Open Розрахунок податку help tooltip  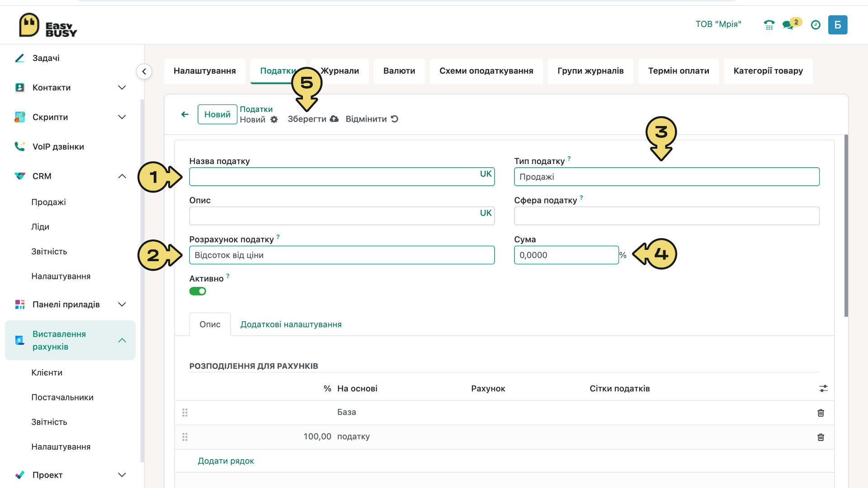pyautogui.click(x=278, y=237)
